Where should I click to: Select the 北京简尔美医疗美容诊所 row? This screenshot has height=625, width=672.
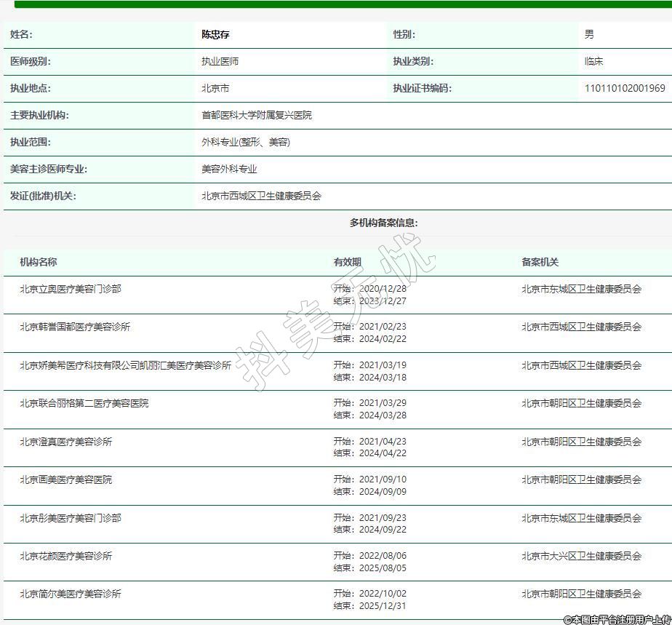point(71,594)
